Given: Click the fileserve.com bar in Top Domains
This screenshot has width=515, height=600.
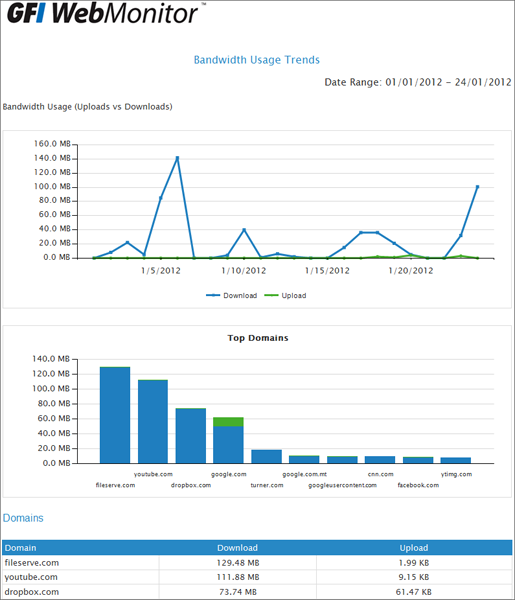Looking at the screenshot, I should (115, 415).
